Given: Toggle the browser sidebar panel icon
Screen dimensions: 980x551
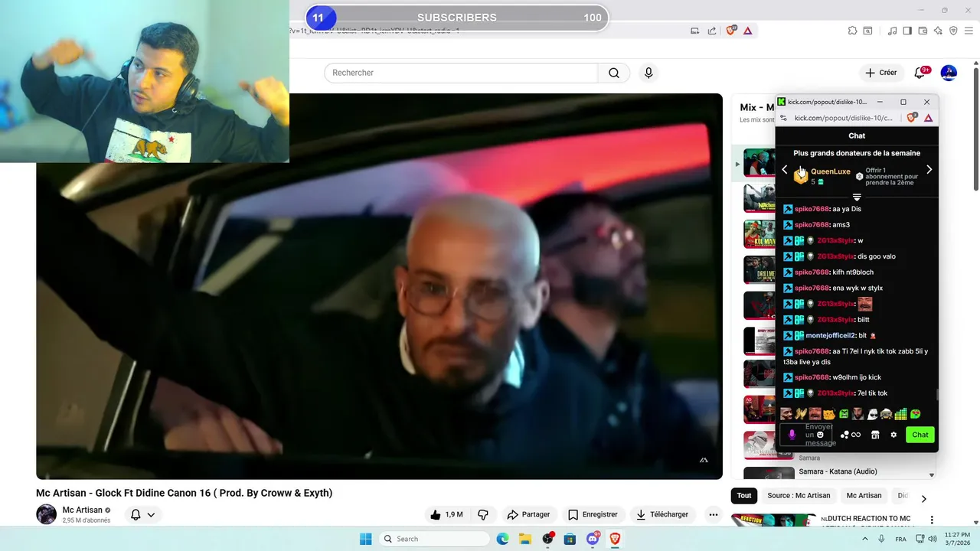Looking at the screenshot, I should pyautogui.click(x=907, y=31).
